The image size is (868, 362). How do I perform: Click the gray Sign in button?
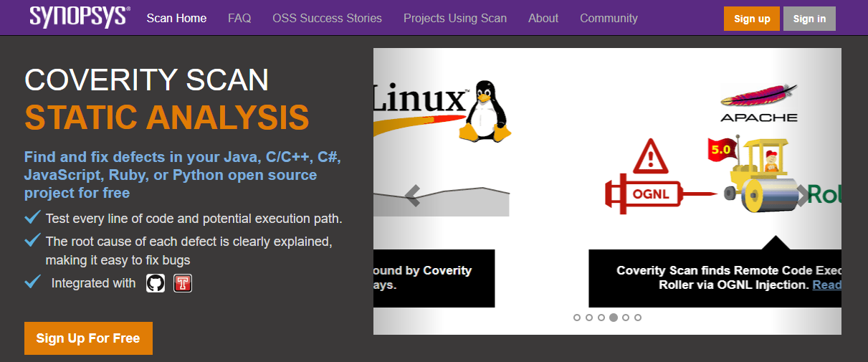809,19
